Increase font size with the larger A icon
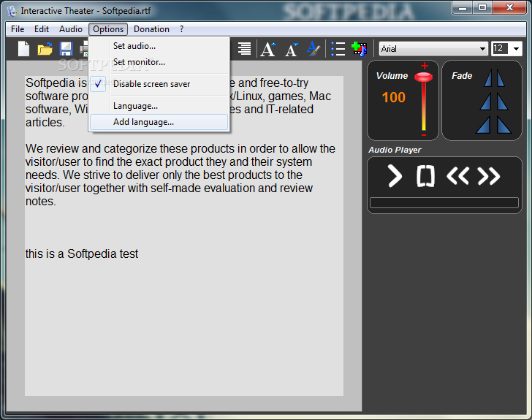Image resolution: width=532 pixels, height=420 pixels. 268,49
